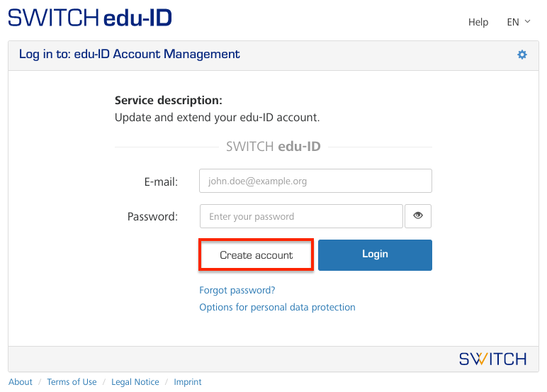This screenshot has width=547, height=392.
Task: Click the E-mail field label
Action: pos(161,181)
